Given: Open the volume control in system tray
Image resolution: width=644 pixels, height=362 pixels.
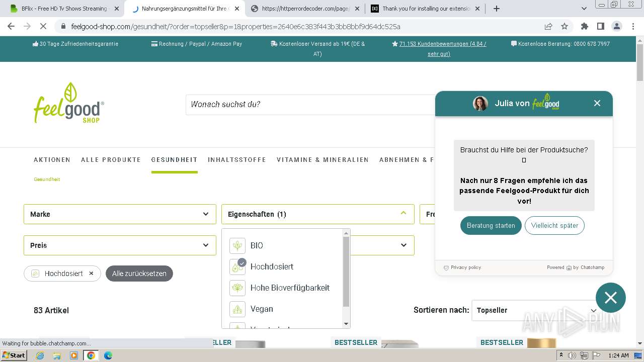Looking at the screenshot, I should (572, 355).
